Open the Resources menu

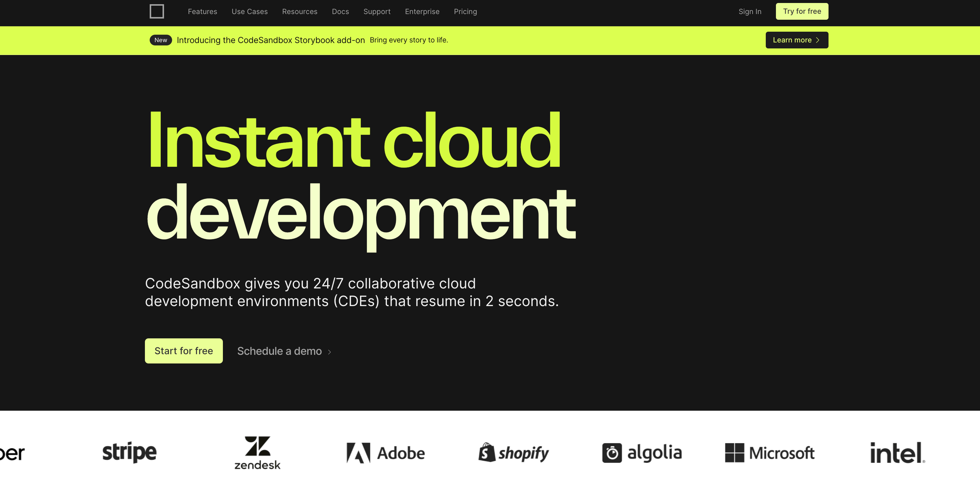(x=300, y=11)
